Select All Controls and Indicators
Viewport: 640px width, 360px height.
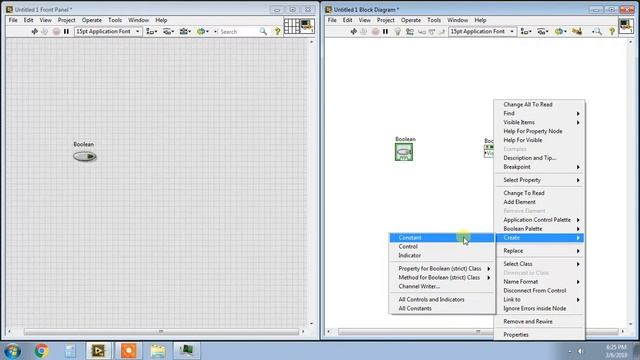[442, 300]
